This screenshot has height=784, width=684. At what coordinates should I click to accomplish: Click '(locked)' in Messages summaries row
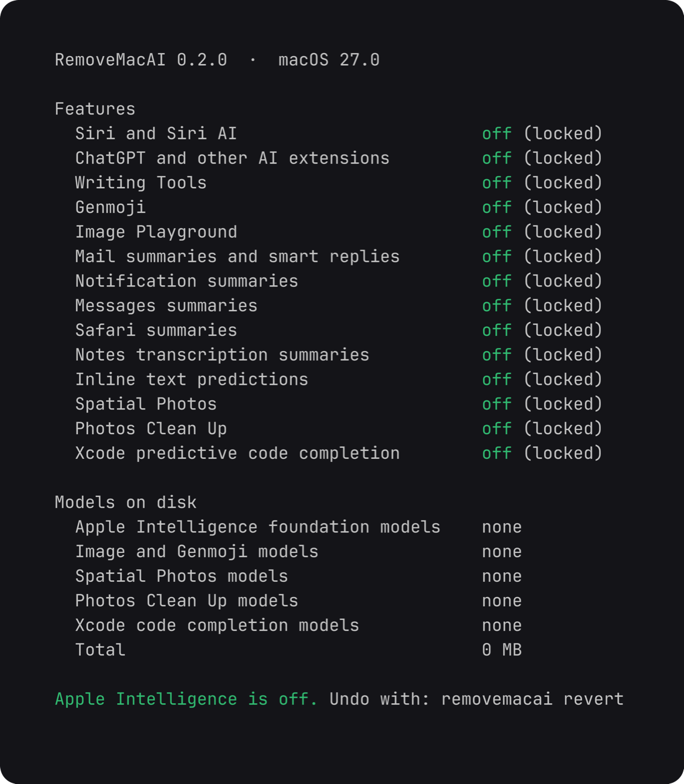tap(563, 306)
